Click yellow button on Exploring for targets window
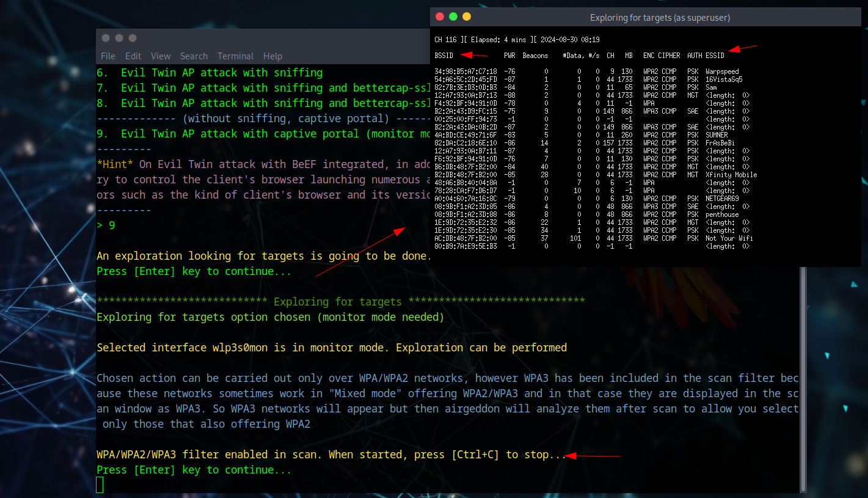The width and height of the screenshot is (868, 498). tap(467, 17)
